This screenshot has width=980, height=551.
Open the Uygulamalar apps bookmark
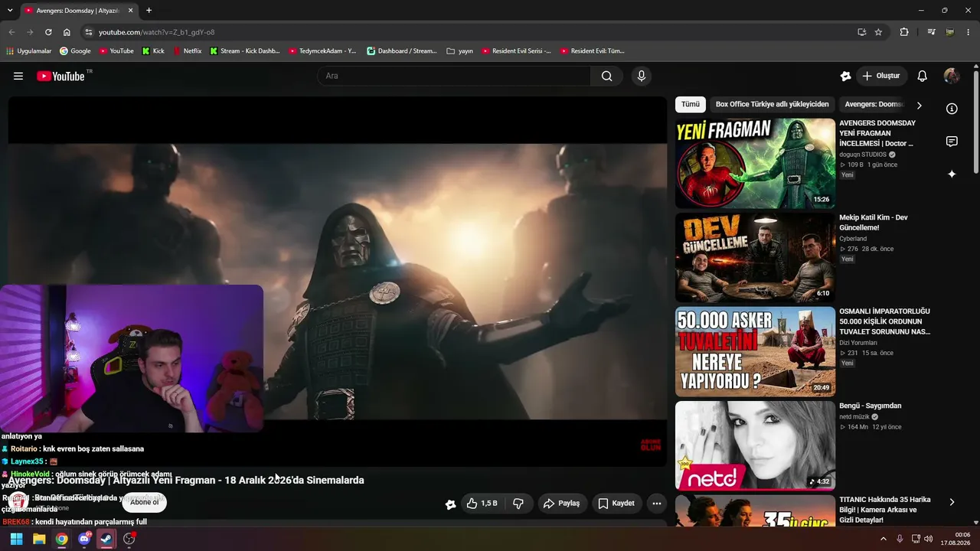[x=29, y=51]
